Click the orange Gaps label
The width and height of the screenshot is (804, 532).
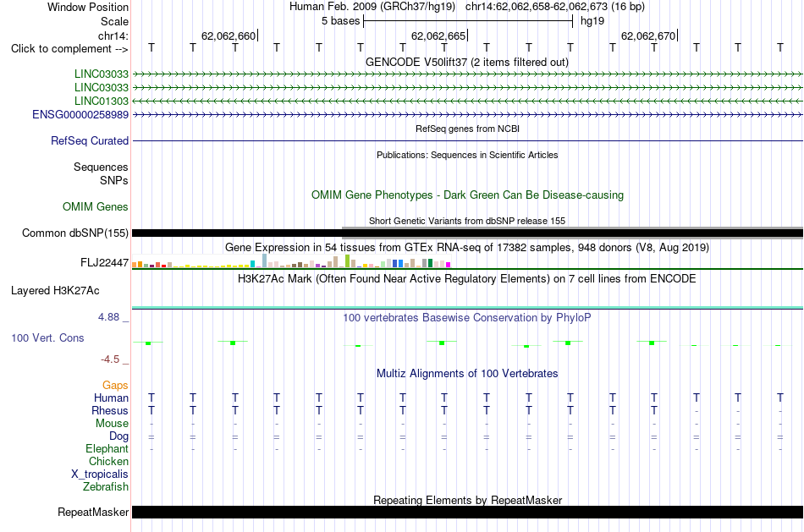115,386
